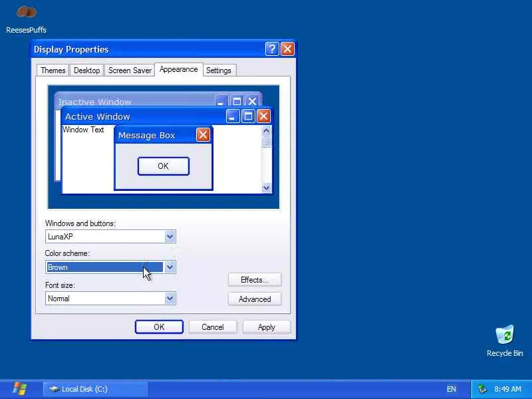
Task: Click the preview Message Box OK button
Action: pyautogui.click(x=163, y=166)
